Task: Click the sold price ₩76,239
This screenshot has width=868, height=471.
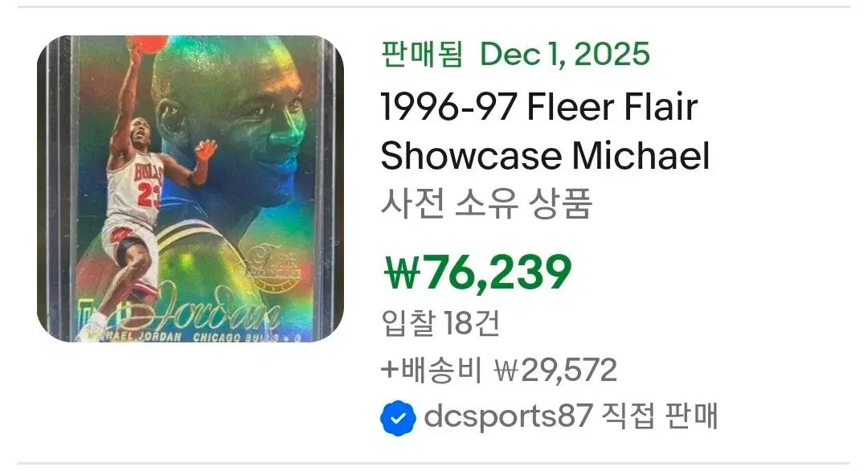Action: [x=476, y=272]
